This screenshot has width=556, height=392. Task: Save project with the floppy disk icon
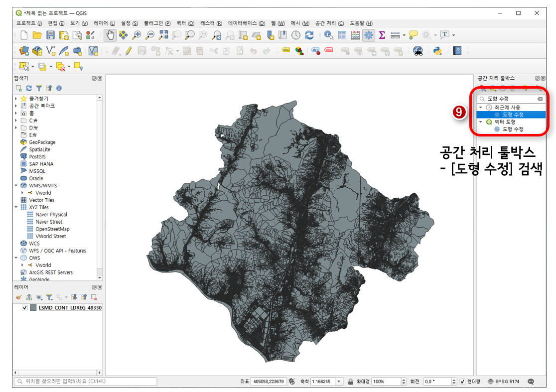(51, 35)
